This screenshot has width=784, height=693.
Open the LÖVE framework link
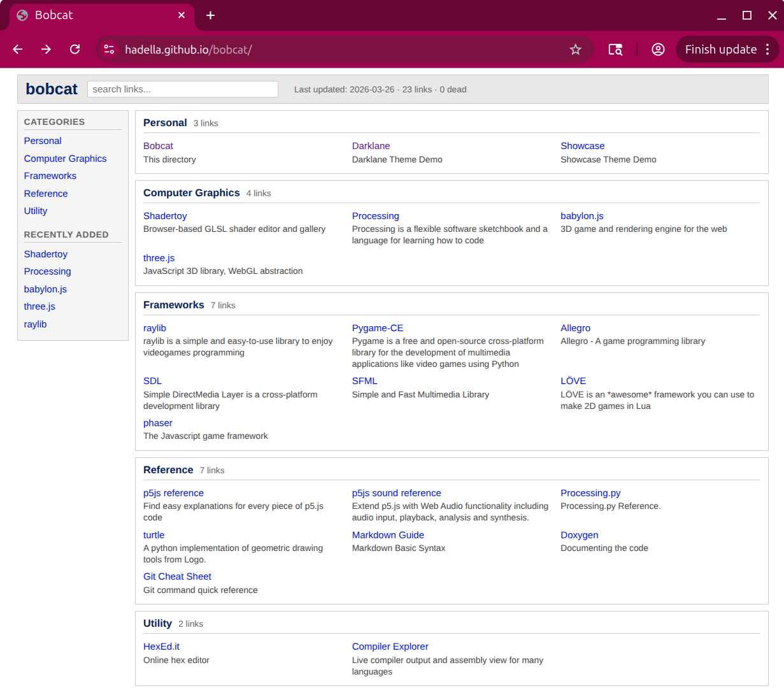[573, 380]
